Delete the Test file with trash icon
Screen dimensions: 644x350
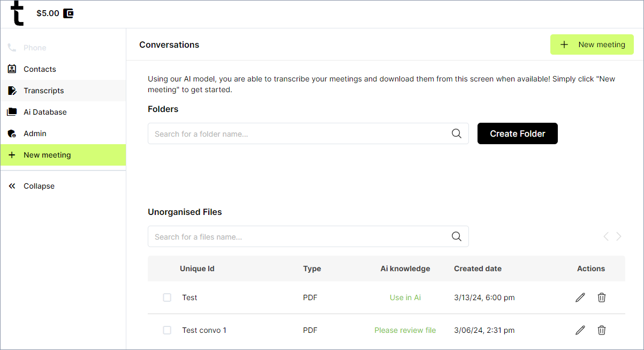[602, 297]
